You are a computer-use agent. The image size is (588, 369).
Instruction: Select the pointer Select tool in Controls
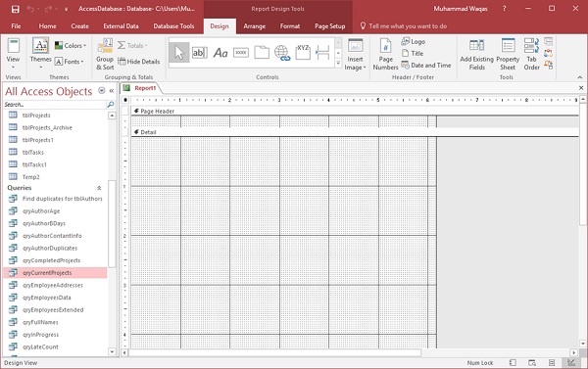(179, 53)
